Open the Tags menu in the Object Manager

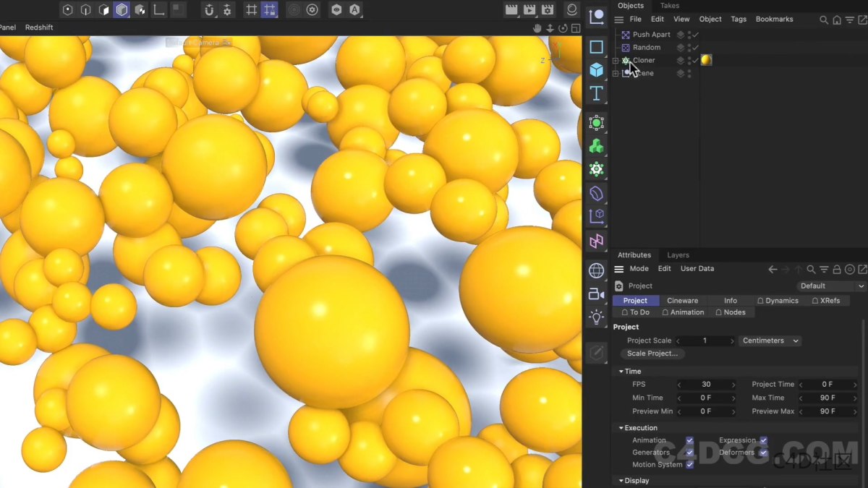(x=739, y=19)
